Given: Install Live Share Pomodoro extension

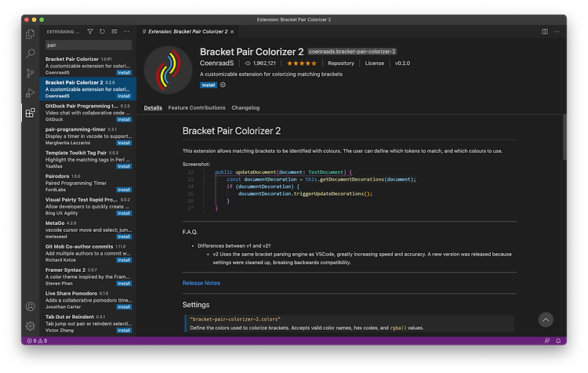Looking at the screenshot, I should 124,307.
